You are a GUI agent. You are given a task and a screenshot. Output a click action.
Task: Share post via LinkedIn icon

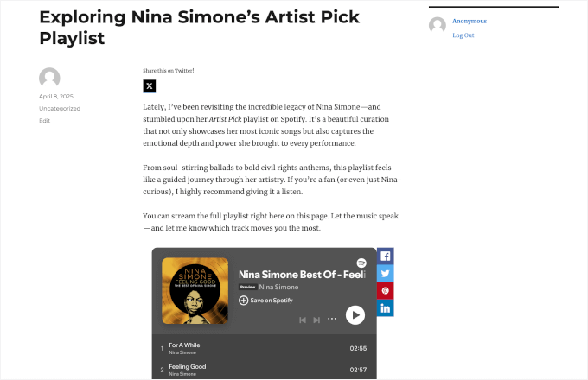385,308
